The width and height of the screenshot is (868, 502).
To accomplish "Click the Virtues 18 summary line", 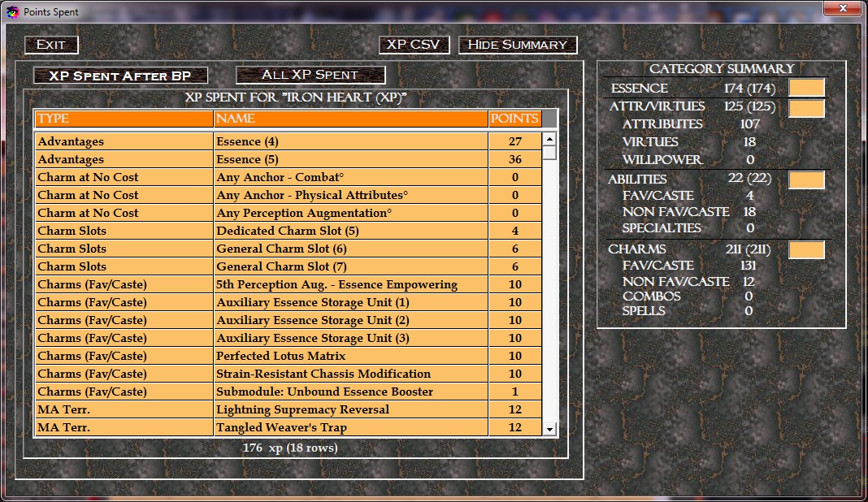I will [x=689, y=141].
